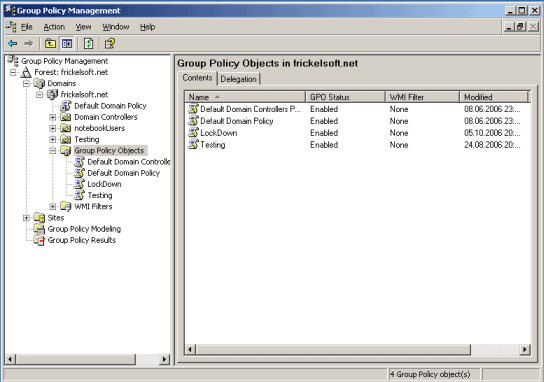Click the notebookUsers OU icon
544x382 pixels.
pyautogui.click(x=66, y=128)
